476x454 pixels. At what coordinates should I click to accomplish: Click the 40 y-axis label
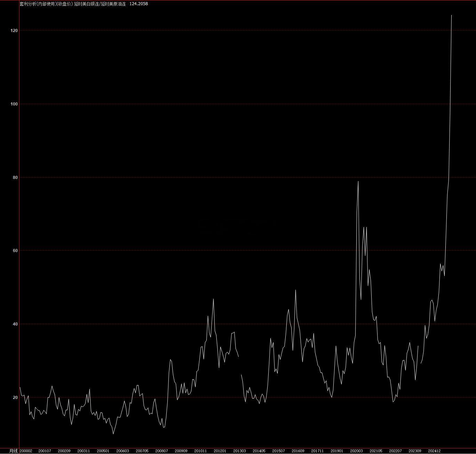point(15,324)
